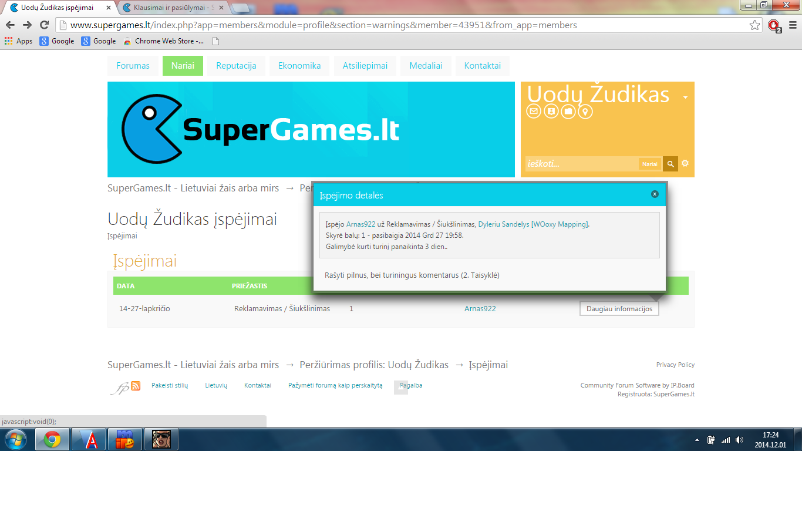Viewport: 802px width, 532px height.
Task: Open Chrome from the Windows taskbar
Action: click(x=52, y=439)
